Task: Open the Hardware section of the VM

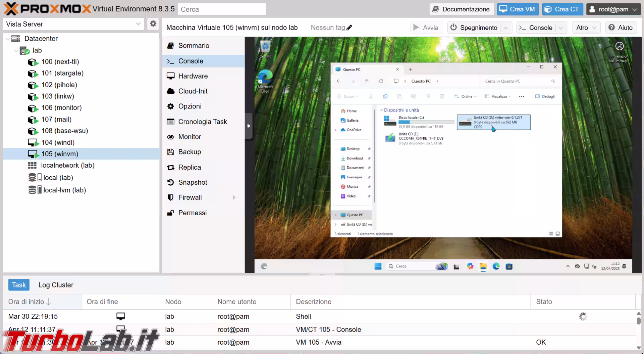Action: point(193,76)
